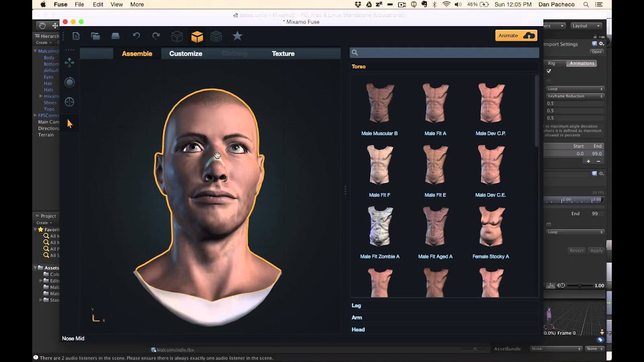
Task: Select the crosshair target tool
Action: point(69,102)
